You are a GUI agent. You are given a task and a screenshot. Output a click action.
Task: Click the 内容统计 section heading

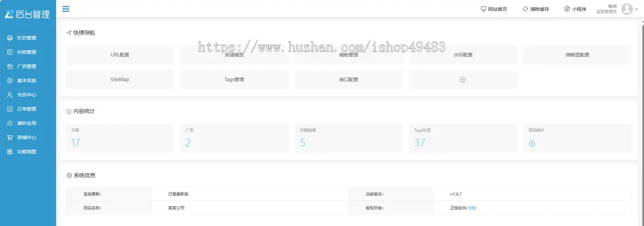84,111
